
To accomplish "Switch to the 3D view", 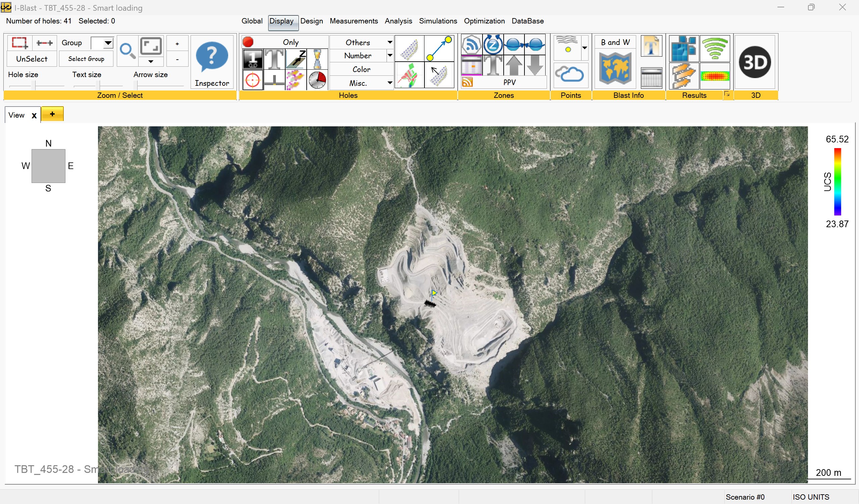I will coord(755,62).
